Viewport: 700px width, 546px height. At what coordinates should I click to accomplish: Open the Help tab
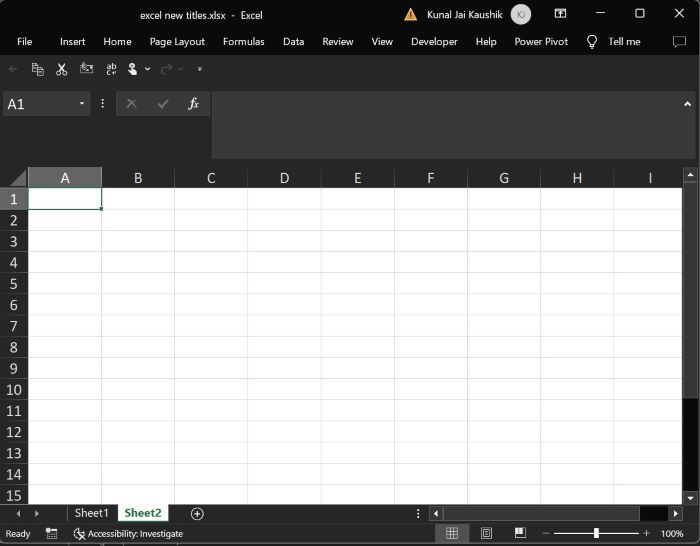(x=486, y=42)
